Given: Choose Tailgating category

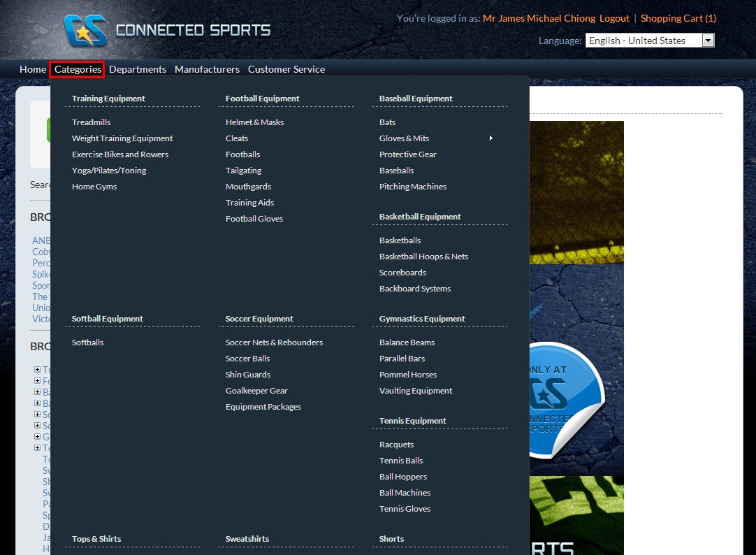Looking at the screenshot, I should tap(243, 171).
